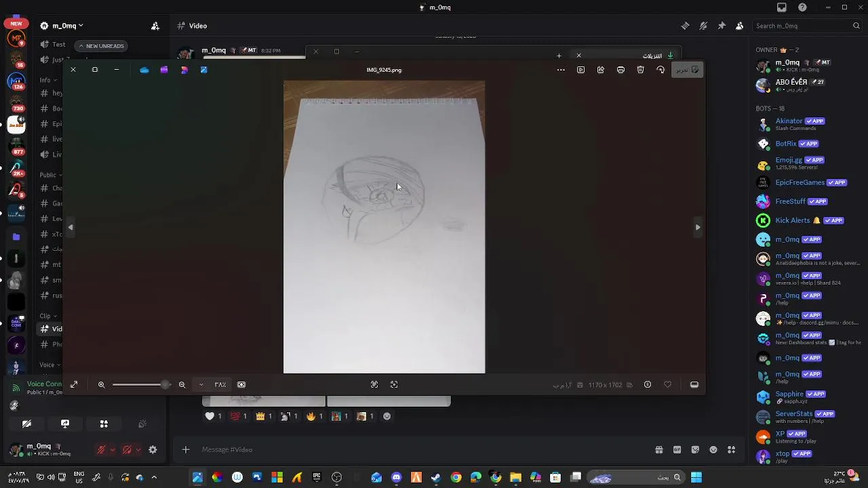Enter full screen in Photos viewer
Screen dimensions: 868x488
click(74, 385)
